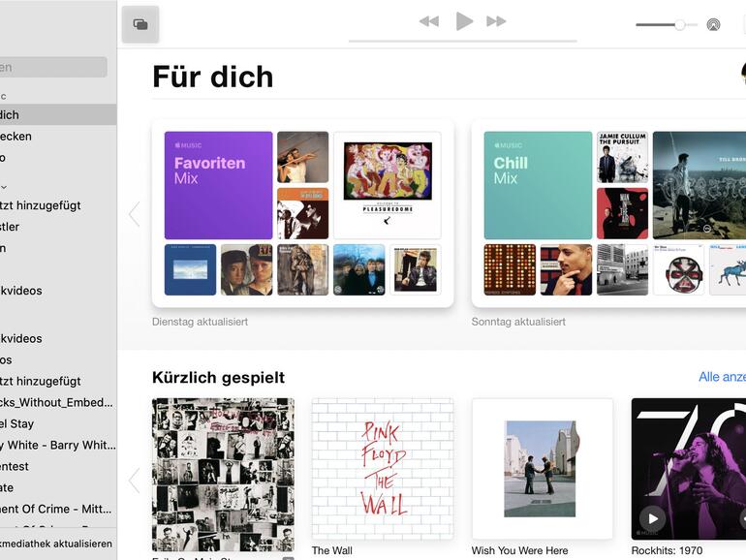Open the playlist ending in 'el Stay'

pyautogui.click(x=58, y=424)
